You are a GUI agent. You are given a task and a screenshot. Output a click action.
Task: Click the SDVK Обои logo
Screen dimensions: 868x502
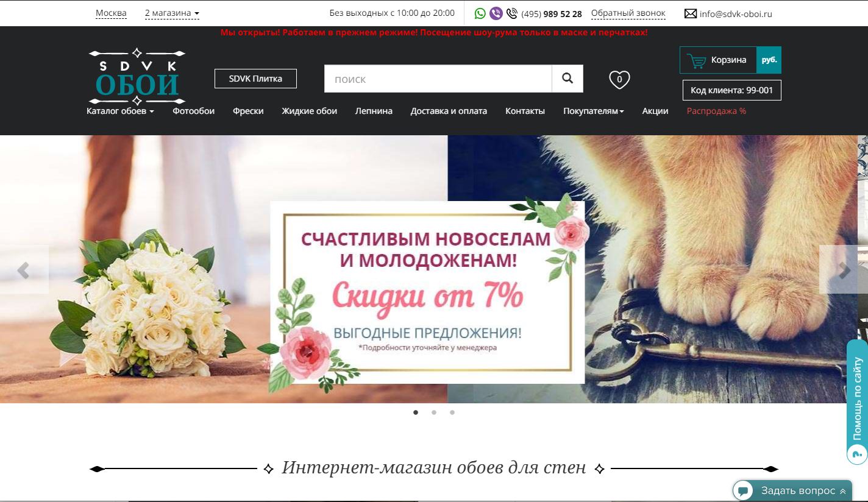click(x=137, y=77)
